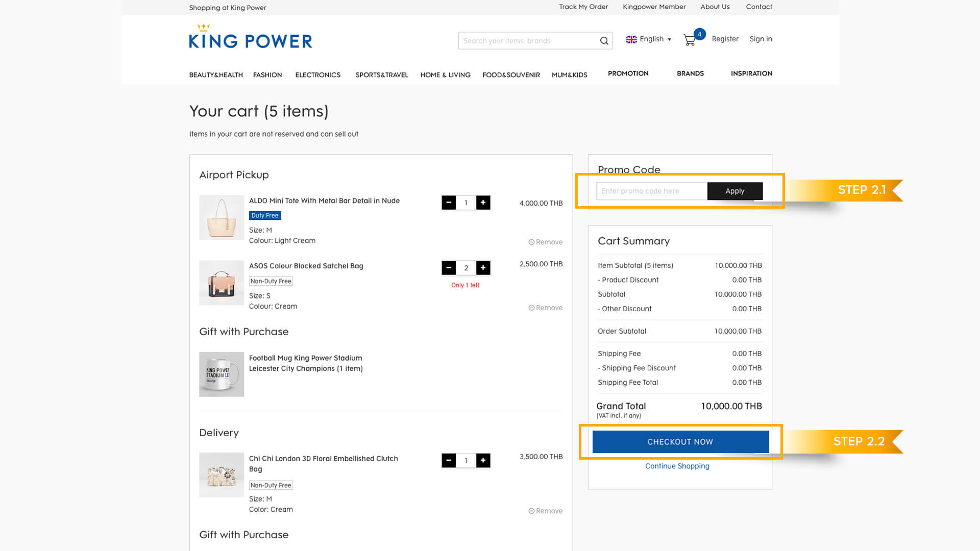Increase quantity of ASOS Satchel Bag
Screen dimensions: 980x551
pyautogui.click(x=483, y=268)
